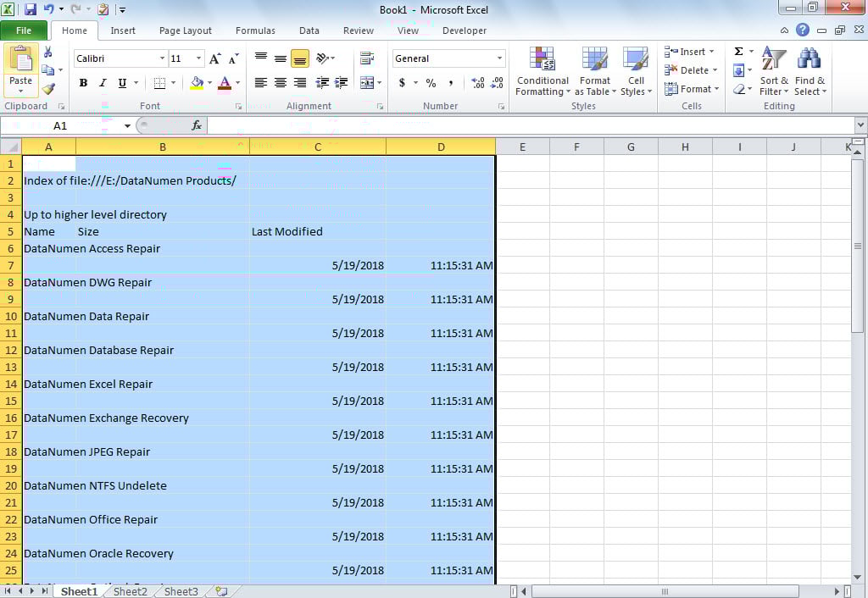Click the Merge & Center icon
The width and height of the screenshot is (868, 598).
pyautogui.click(x=367, y=83)
